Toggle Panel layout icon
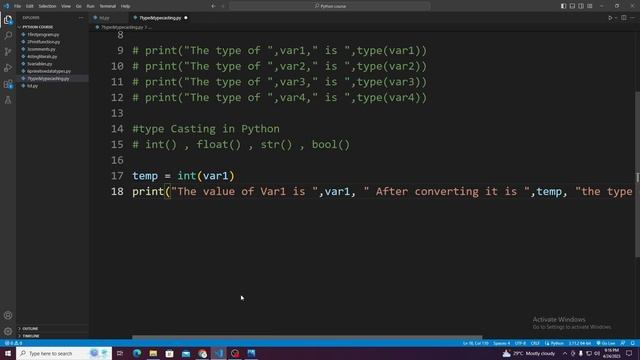The image size is (640, 360). click(572, 6)
